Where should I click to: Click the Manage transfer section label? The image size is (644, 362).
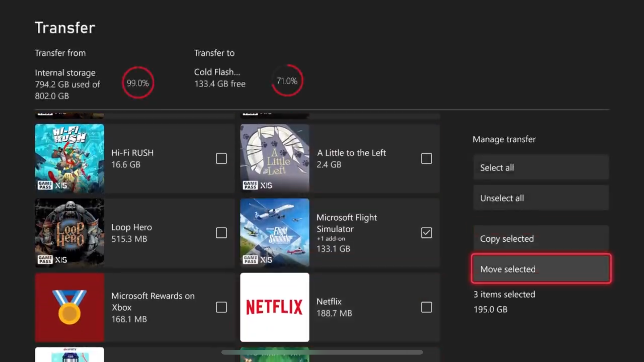tap(504, 139)
